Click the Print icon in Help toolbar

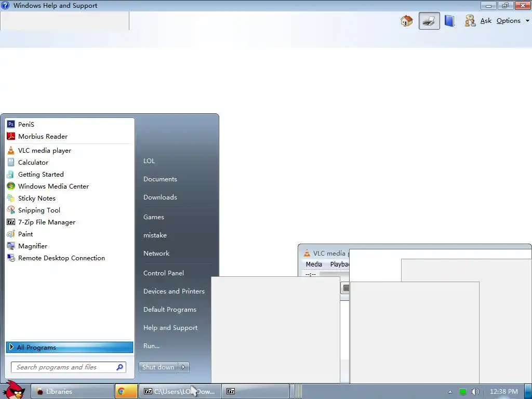(x=429, y=21)
